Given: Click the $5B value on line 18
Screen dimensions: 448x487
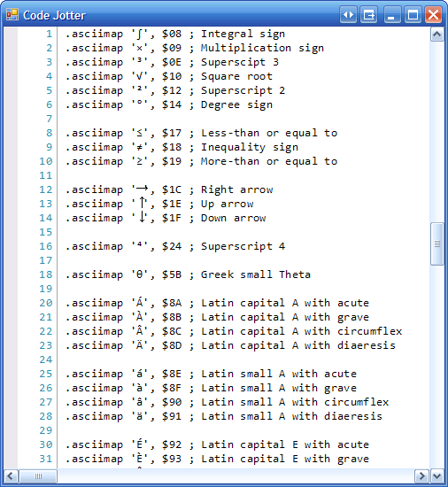Looking at the screenshot, I should click(x=172, y=274).
